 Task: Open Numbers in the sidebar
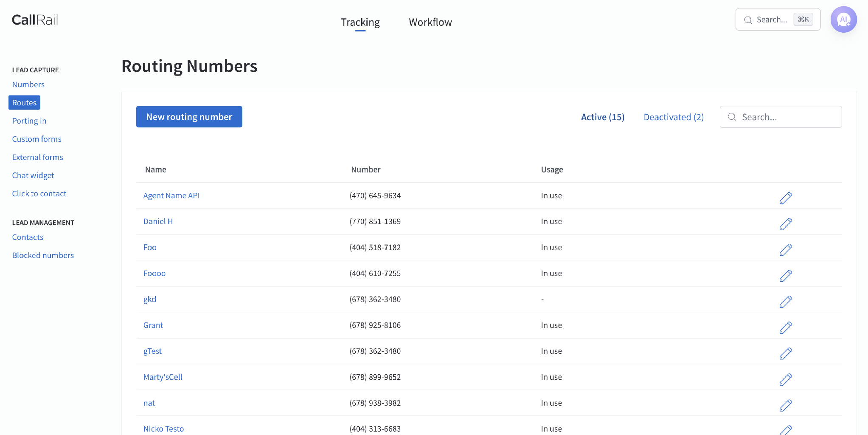28,84
